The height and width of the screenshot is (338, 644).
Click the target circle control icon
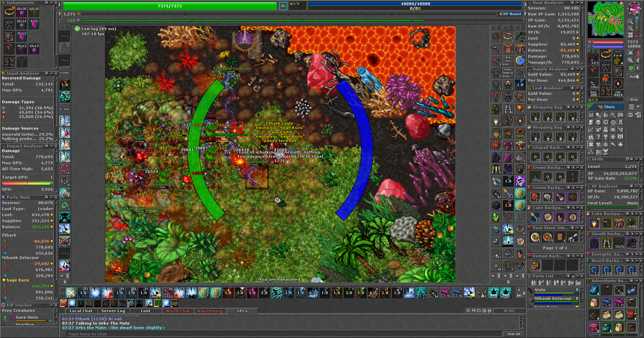coord(613,122)
